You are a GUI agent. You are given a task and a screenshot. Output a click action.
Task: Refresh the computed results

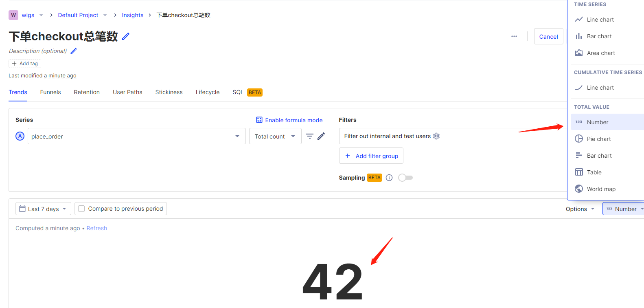pos(97,228)
